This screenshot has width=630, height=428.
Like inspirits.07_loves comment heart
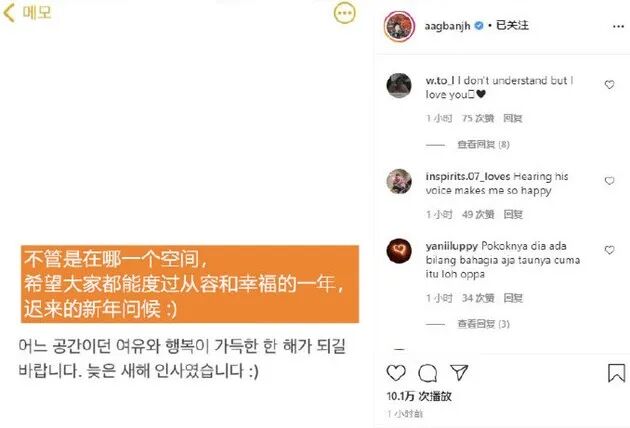(x=610, y=181)
